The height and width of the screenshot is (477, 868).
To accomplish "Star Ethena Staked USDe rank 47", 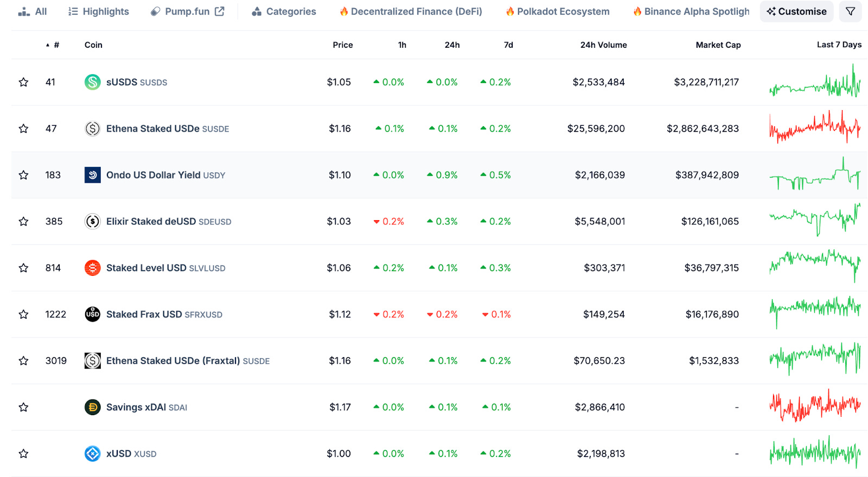I will (23, 128).
